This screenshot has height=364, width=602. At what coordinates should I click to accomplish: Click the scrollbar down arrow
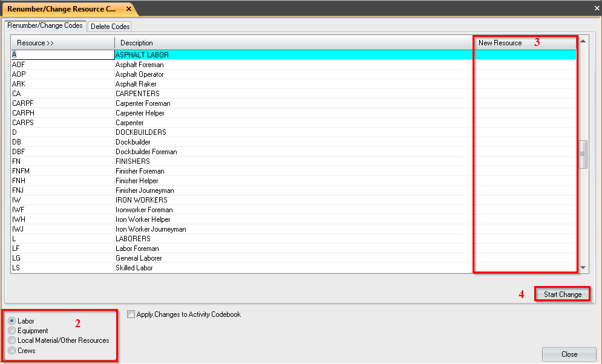(583, 268)
